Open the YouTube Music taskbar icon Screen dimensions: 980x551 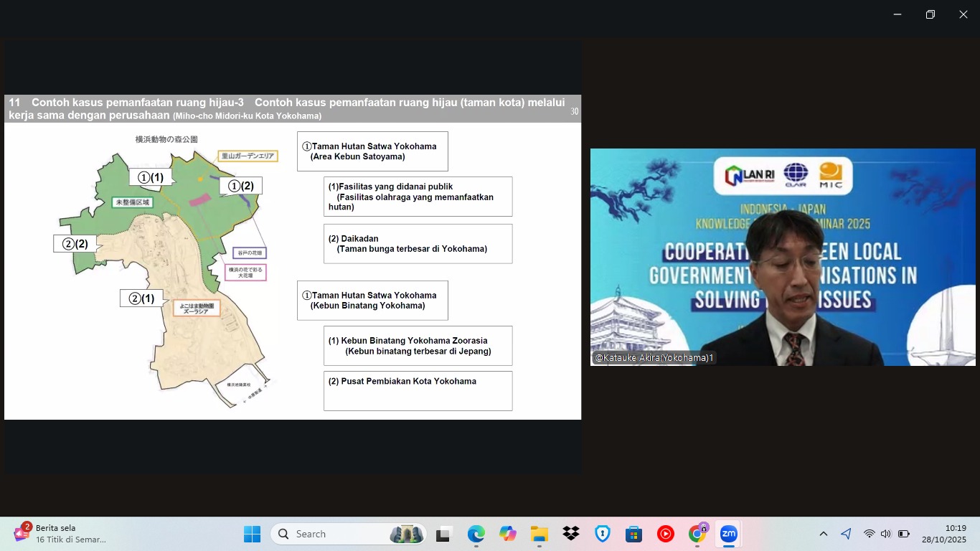(x=665, y=534)
